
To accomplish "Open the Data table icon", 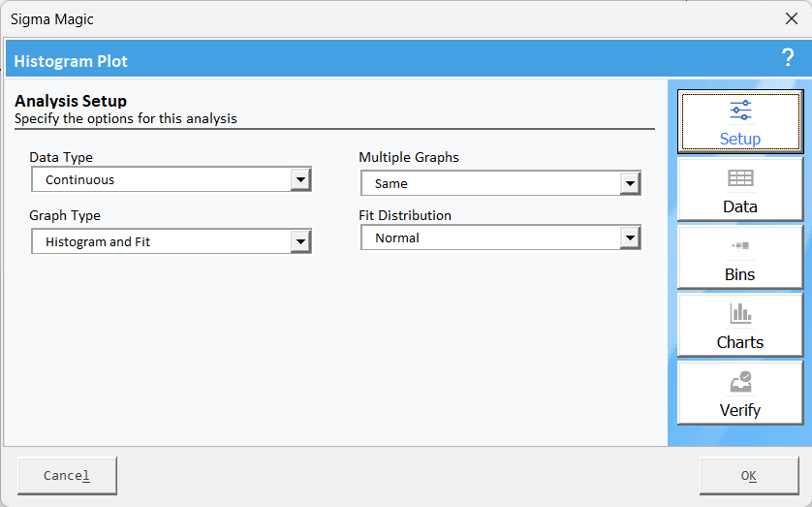I will coord(740,178).
